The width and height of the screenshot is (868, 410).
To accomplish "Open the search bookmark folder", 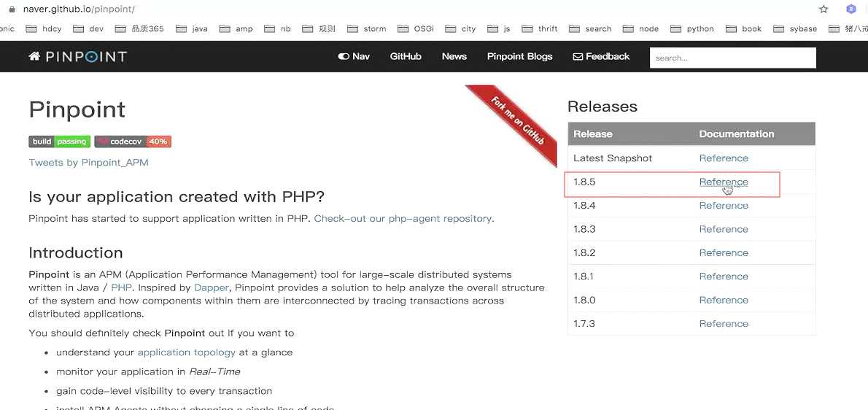I will (x=590, y=28).
